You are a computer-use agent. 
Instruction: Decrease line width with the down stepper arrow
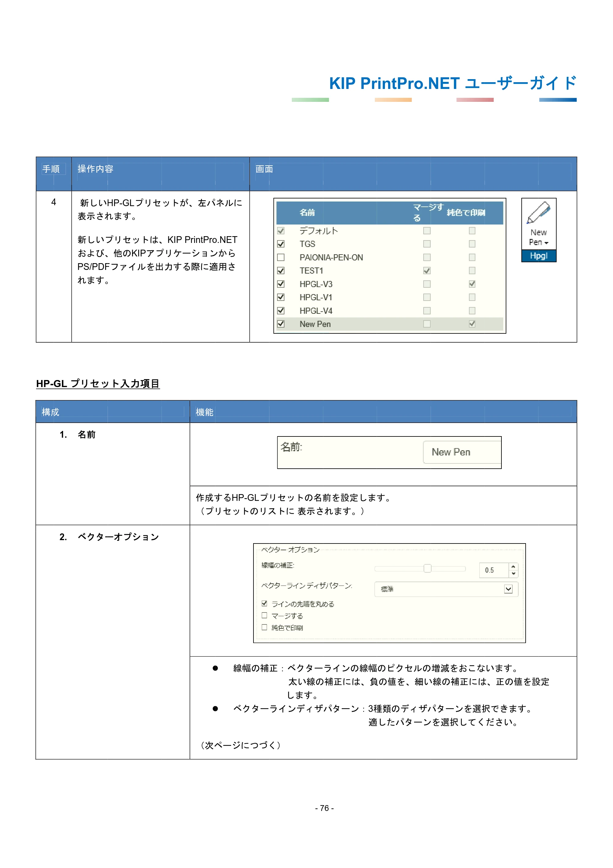(x=513, y=574)
